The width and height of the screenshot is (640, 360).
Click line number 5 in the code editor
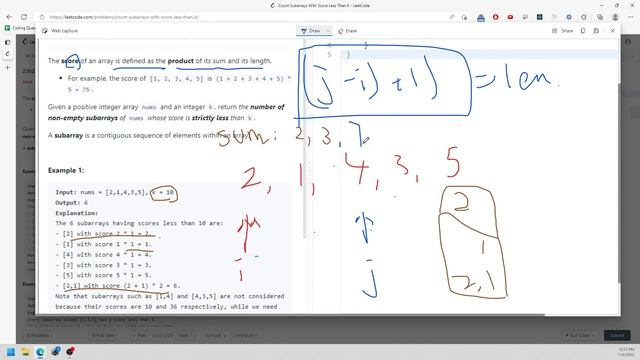(329, 55)
